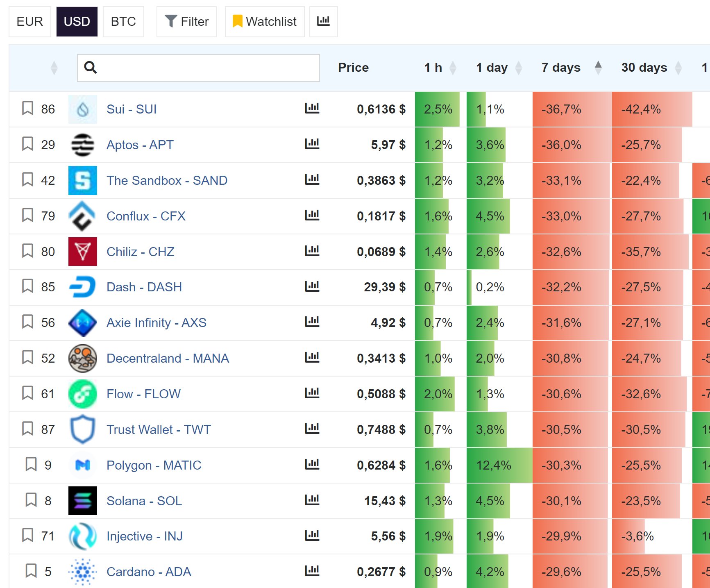This screenshot has height=588, width=710.
Task: Click the Aptos coin logo
Action: pyautogui.click(x=83, y=145)
